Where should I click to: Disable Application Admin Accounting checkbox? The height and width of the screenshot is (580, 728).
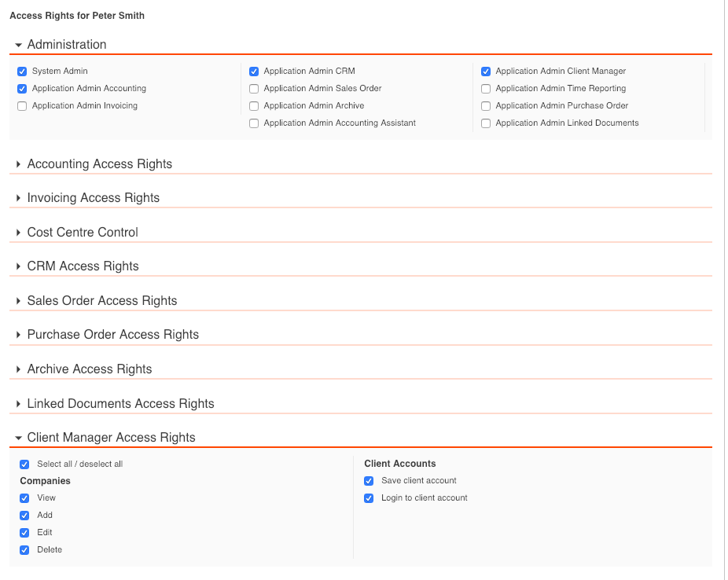pyautogui.click(x=22, y=89)
